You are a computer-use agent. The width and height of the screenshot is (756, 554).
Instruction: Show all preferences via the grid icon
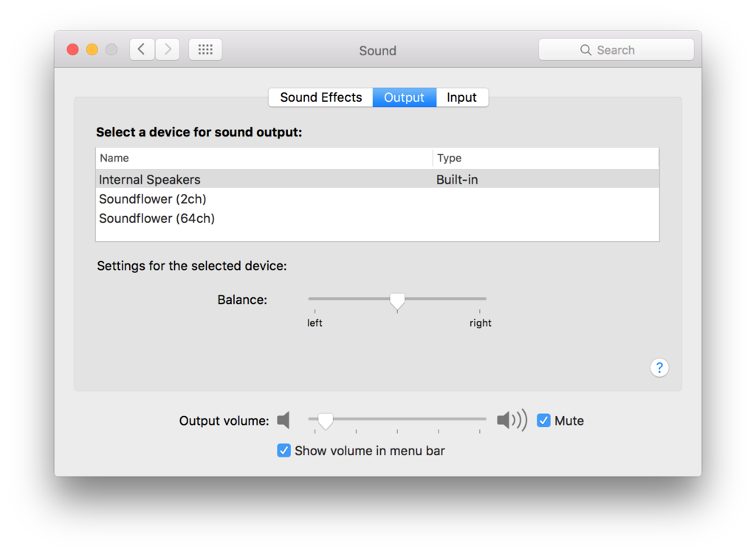pyautogui.click(x=205, y=49)
